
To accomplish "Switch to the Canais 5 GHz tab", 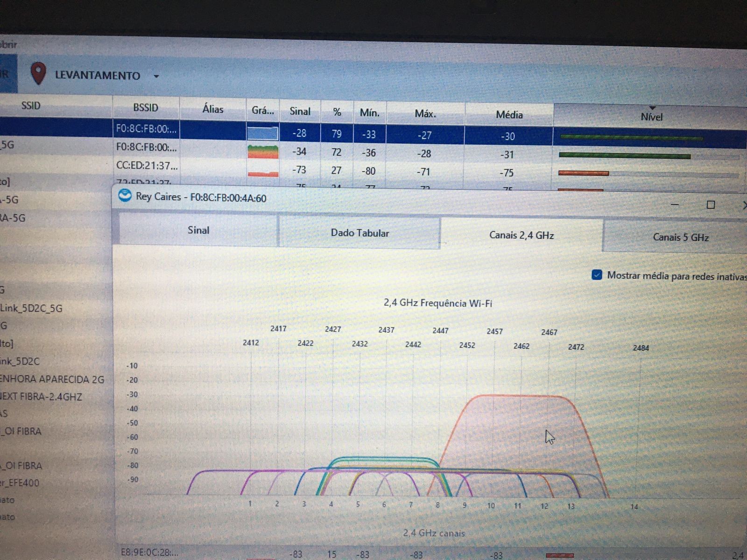I will tap(680, 238).
